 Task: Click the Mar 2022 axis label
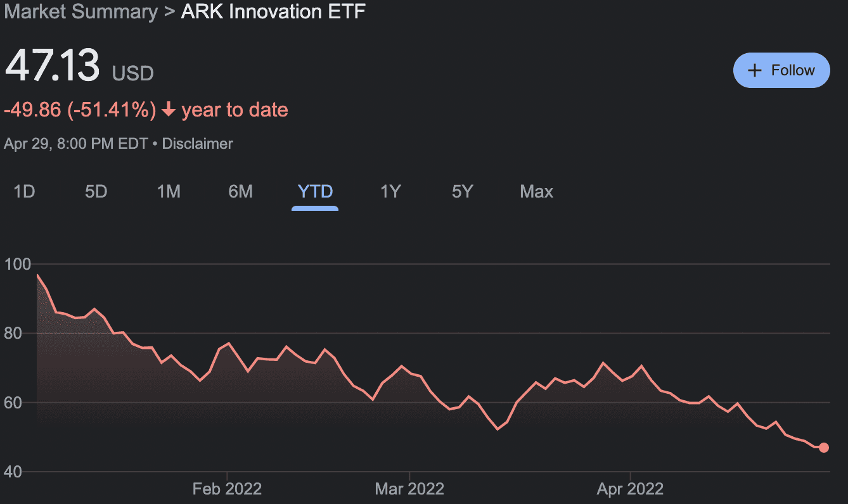click(x=409, y=489)
